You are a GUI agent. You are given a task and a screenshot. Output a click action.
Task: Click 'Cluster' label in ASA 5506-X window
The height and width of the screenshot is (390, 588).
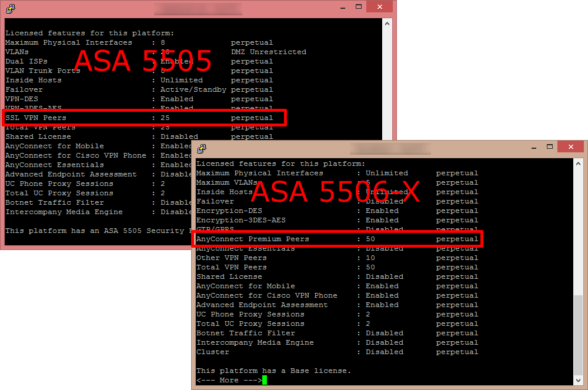(213, 352)
